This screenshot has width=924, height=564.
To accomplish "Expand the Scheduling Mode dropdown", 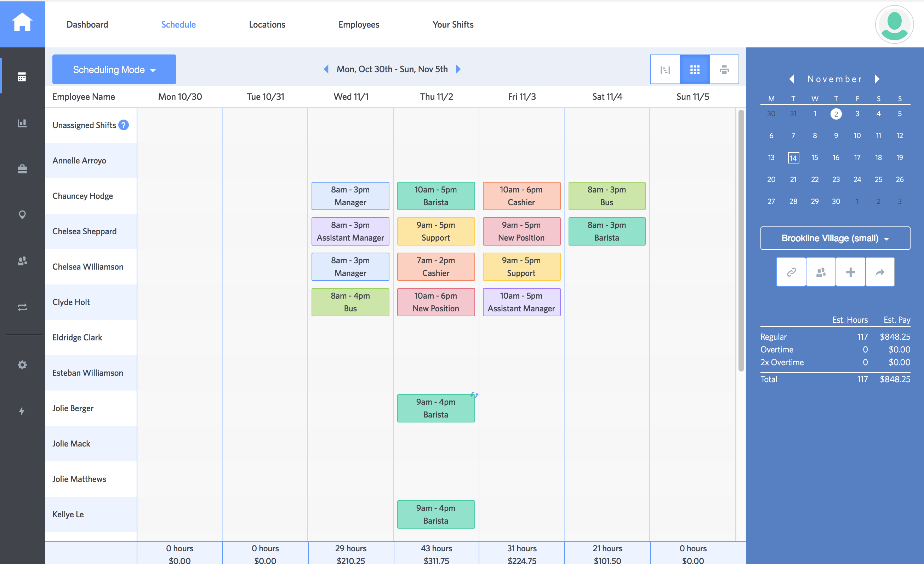I will pyautogui.click(x=114, y=70).
